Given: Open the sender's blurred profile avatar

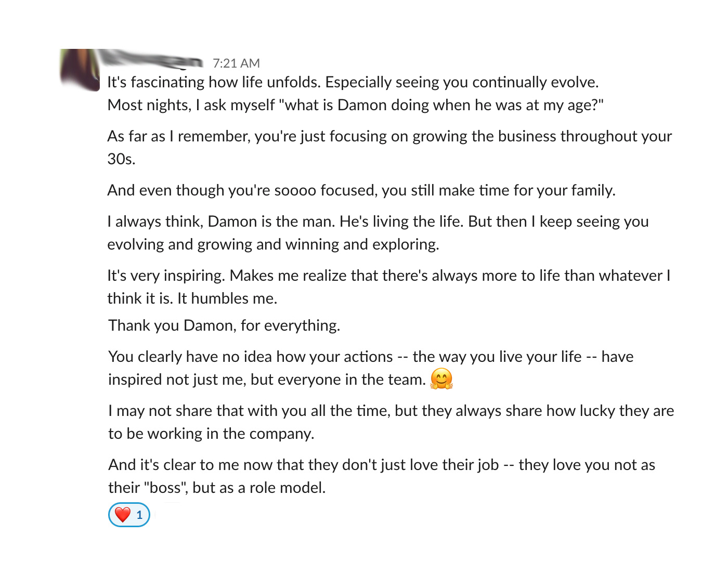Looking at the screenshot, I should click(80, 70).
